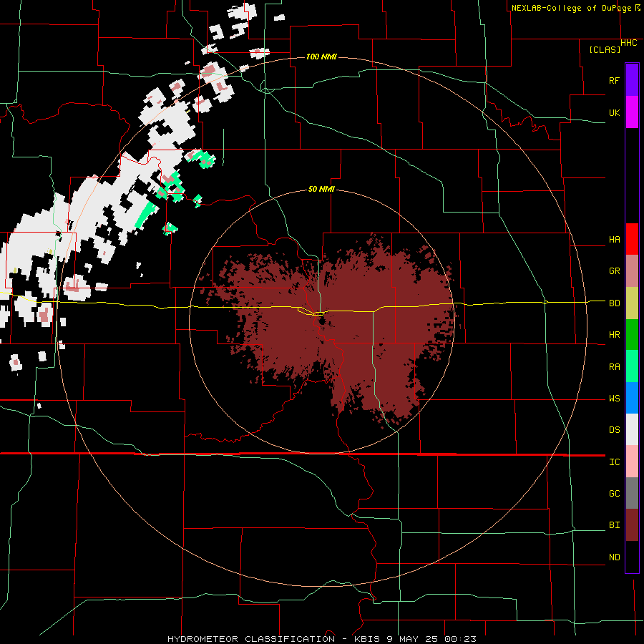Click the GR salmon legend color block

[x=632, y=270]
